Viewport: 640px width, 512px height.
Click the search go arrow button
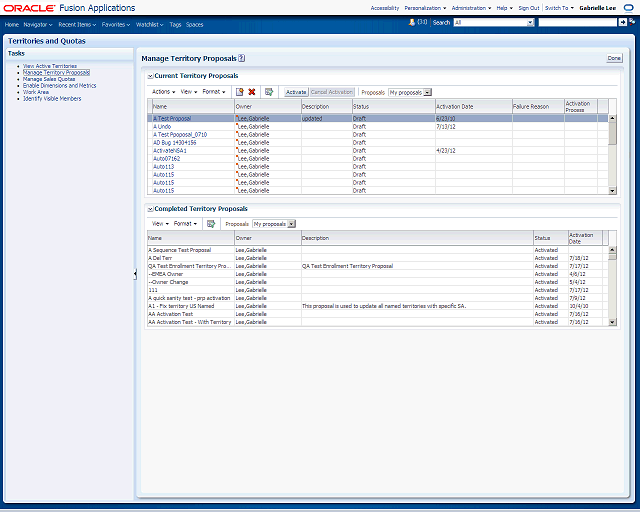tap(622, 22)
